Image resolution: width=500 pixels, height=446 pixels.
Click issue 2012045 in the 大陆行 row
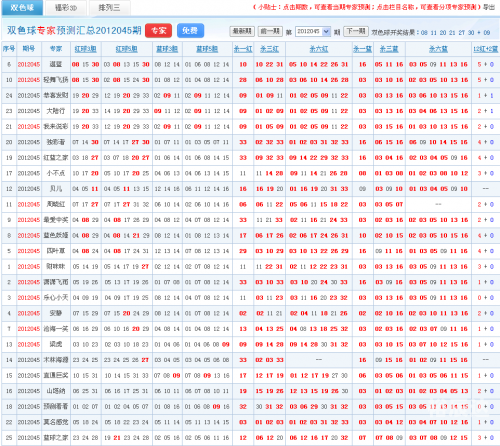pyautogui.click(x=29, y=111)
